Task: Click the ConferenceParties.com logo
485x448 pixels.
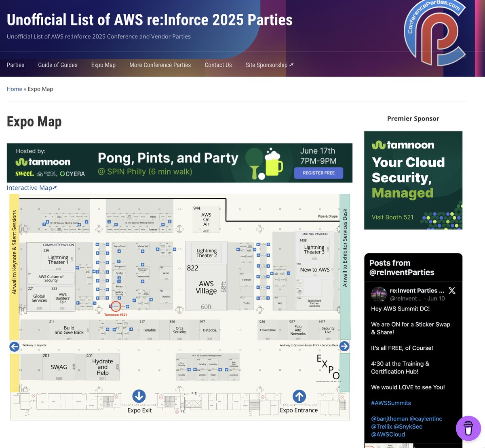Action: [x=435, y=34]
